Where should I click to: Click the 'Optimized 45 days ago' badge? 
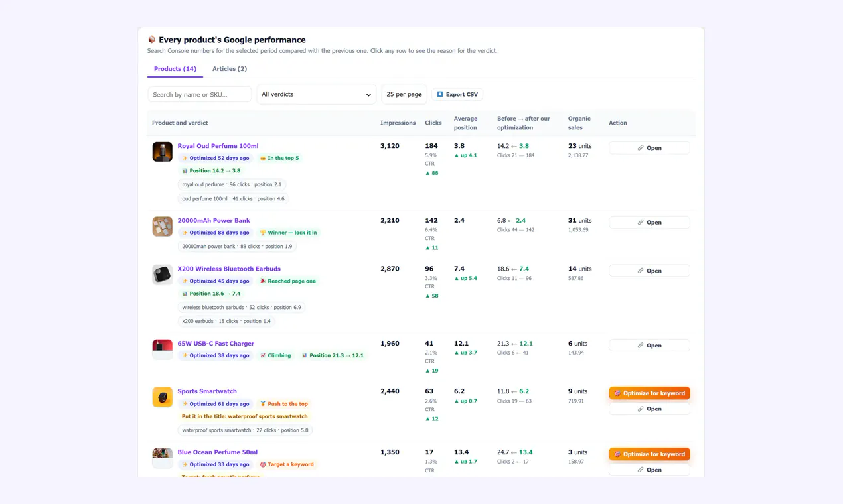tap(216, 281)
